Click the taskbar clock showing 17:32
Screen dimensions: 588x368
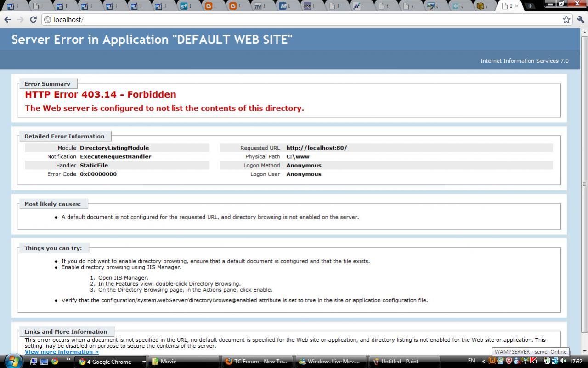tap(576, 362)
